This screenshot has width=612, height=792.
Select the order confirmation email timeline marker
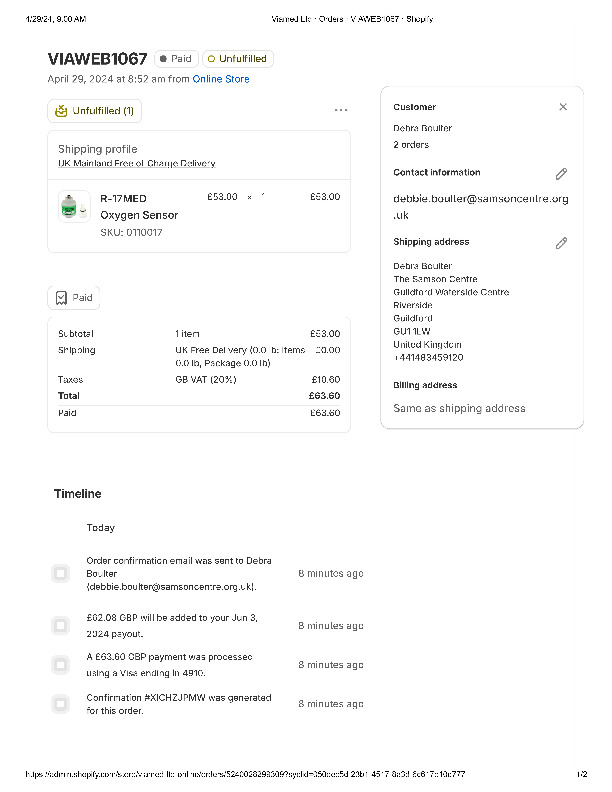[60, 573]
